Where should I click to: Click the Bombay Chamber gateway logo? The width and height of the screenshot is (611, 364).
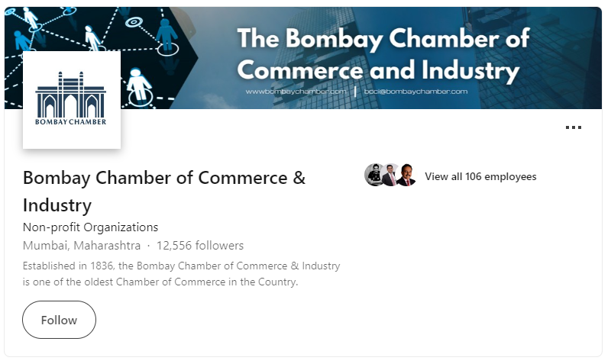[72, 100]
